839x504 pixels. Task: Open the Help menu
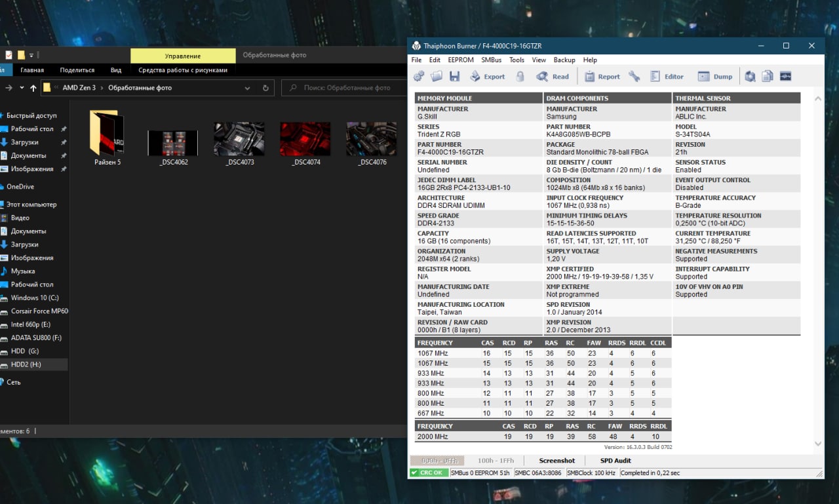pos(590,60)
